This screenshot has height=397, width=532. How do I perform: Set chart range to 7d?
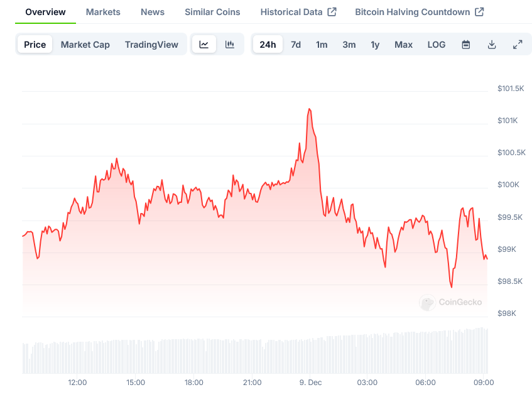pyautogui.click(x=296, y=45)
